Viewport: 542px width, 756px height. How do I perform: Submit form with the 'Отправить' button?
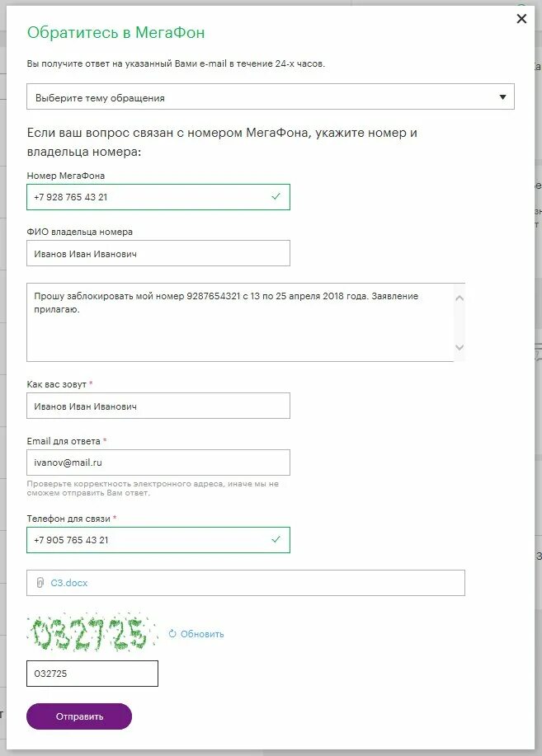click(79, 716)
